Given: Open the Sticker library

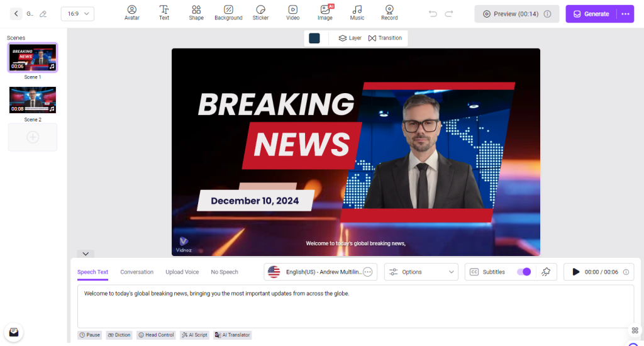Looking at the screenshot, I should click(x=260, y=13).
